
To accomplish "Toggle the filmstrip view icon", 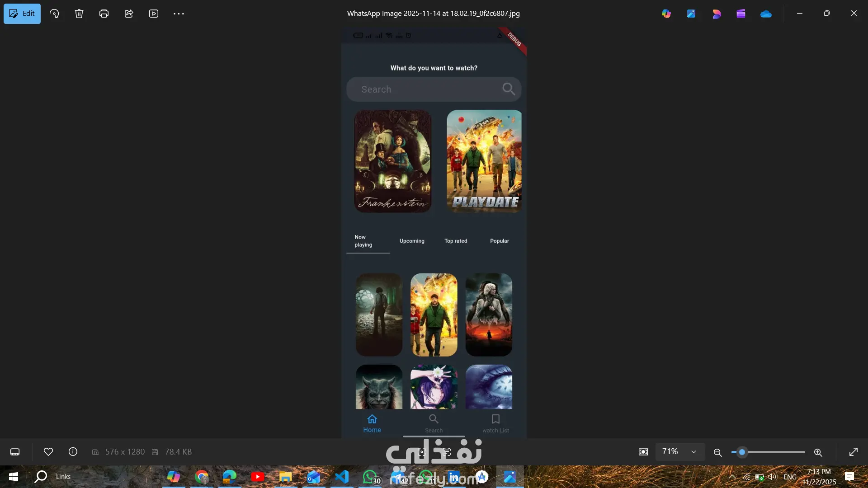I will [x=15, y=452].
